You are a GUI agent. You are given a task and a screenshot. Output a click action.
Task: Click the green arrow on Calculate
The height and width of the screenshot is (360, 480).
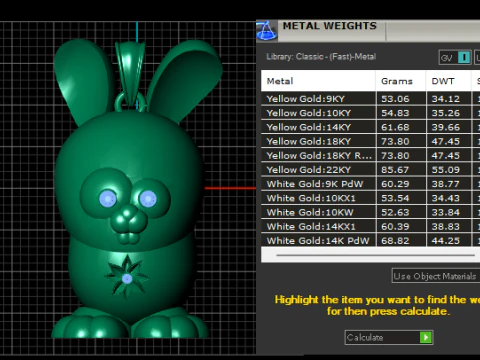426,337
